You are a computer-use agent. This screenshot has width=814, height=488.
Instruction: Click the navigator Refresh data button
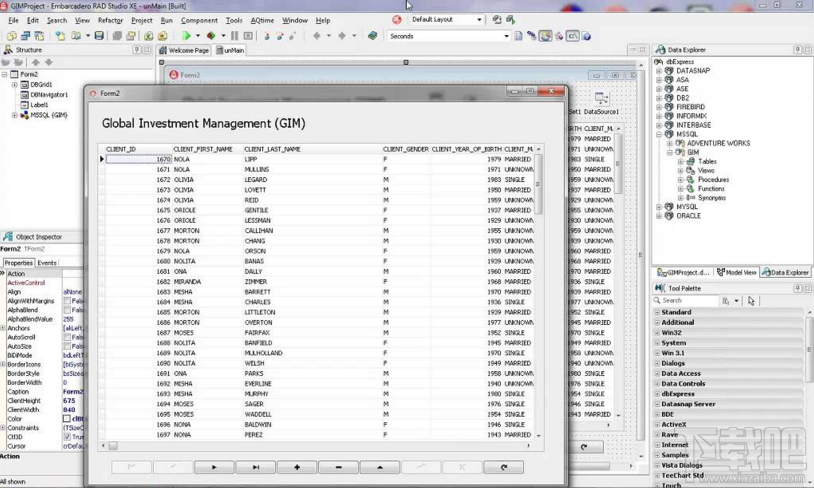click(504, 467)
